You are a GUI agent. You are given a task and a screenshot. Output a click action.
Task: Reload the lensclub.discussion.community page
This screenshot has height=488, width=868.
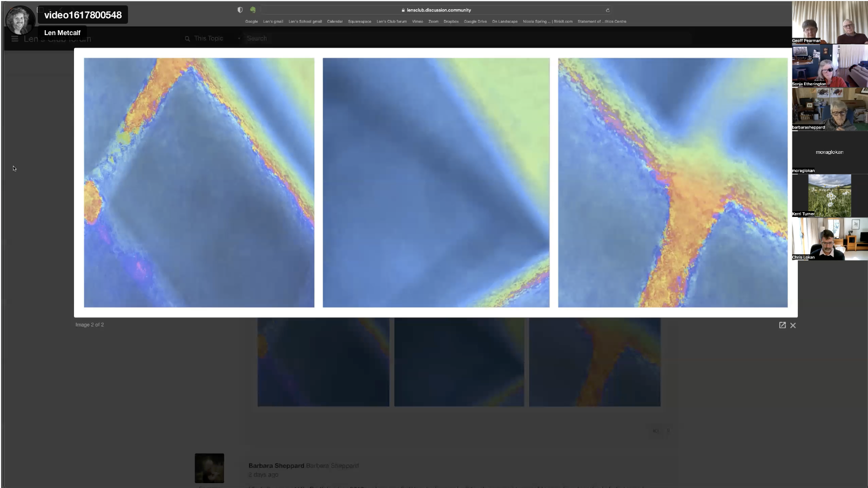pos(608,10)
